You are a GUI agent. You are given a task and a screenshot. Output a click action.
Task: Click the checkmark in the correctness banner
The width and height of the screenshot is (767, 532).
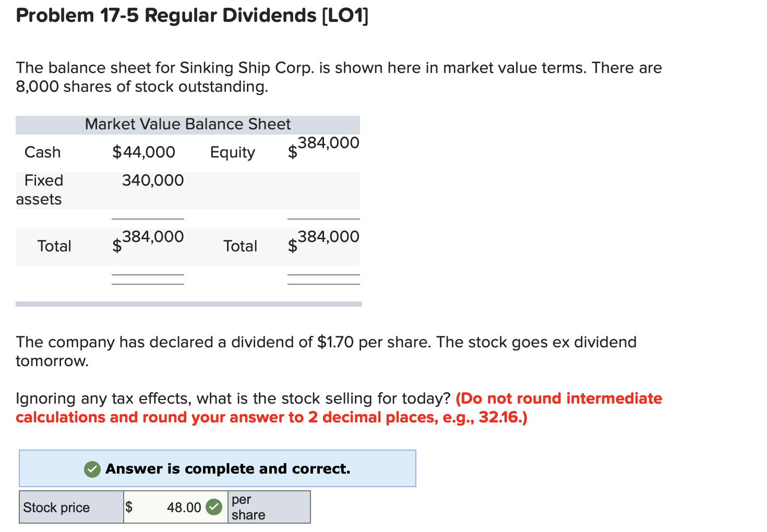(92, 469)
